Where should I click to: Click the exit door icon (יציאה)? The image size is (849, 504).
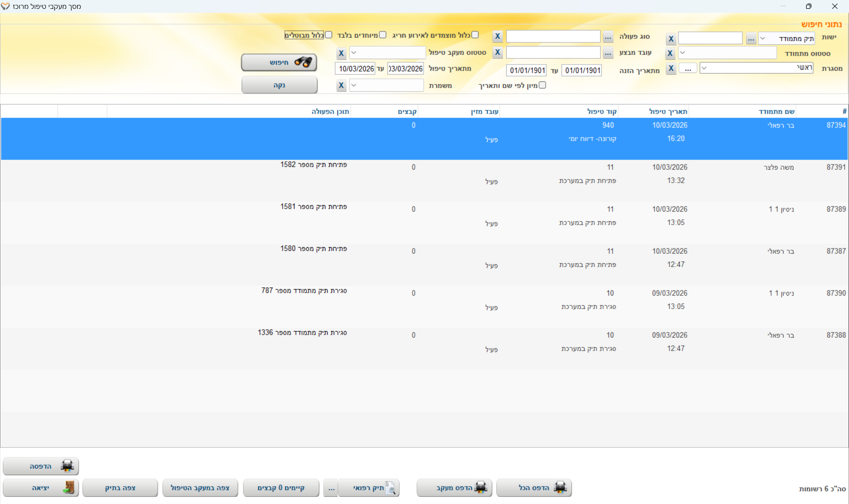(x=69, y=487)
